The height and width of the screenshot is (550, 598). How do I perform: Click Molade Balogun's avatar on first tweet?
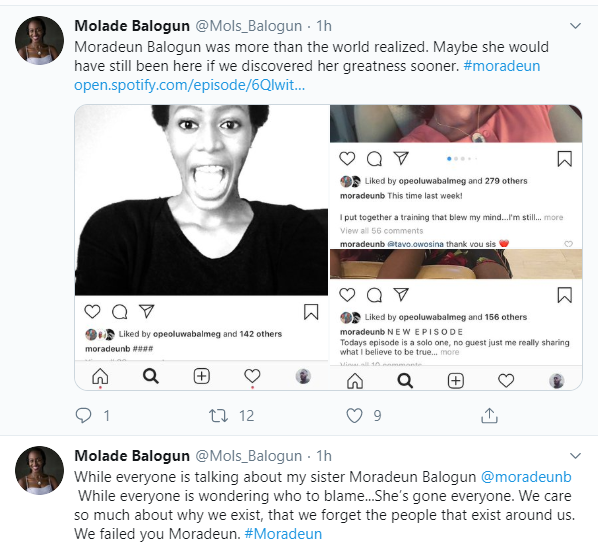tap(39, 40)
